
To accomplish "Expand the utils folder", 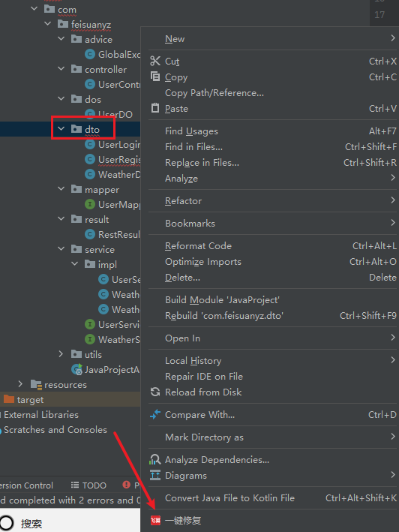I will (x=61, y=354).
